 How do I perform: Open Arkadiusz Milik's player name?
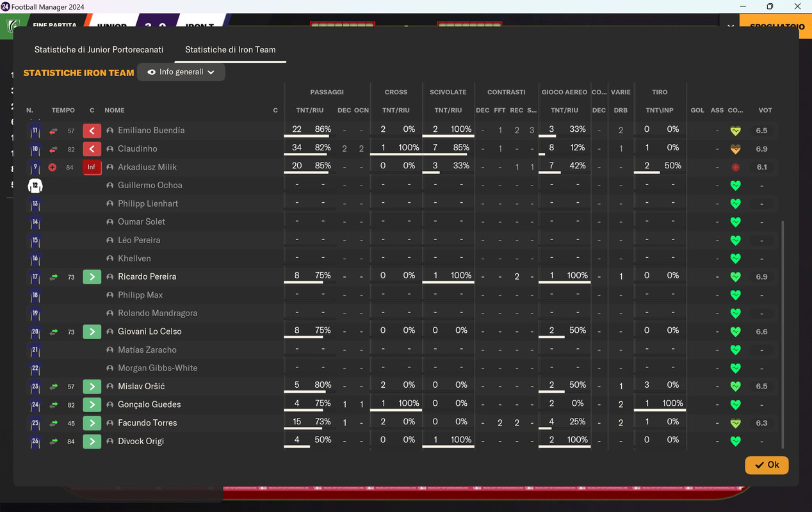(x=147, y=167)
